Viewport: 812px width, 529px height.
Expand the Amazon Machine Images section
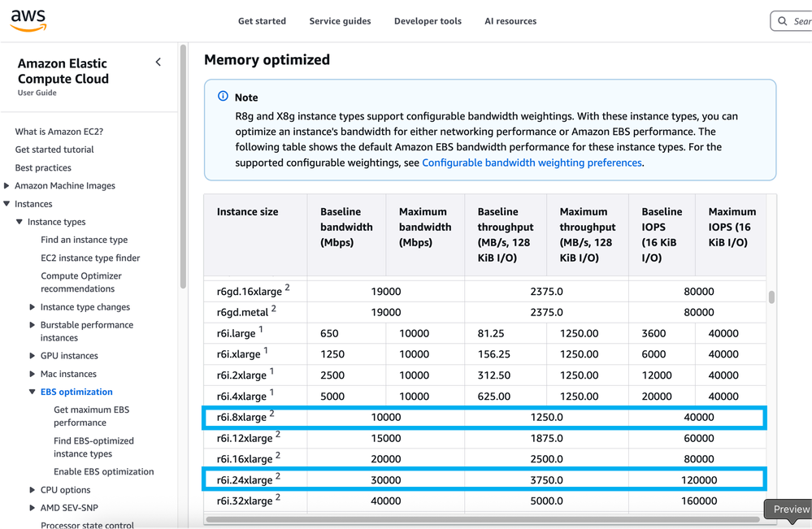7,186
